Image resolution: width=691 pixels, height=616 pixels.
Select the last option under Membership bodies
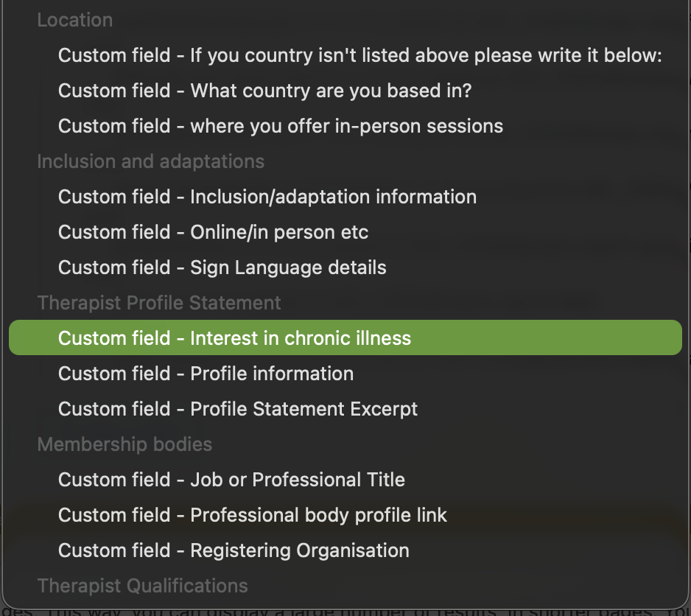[x=234, y=550]
